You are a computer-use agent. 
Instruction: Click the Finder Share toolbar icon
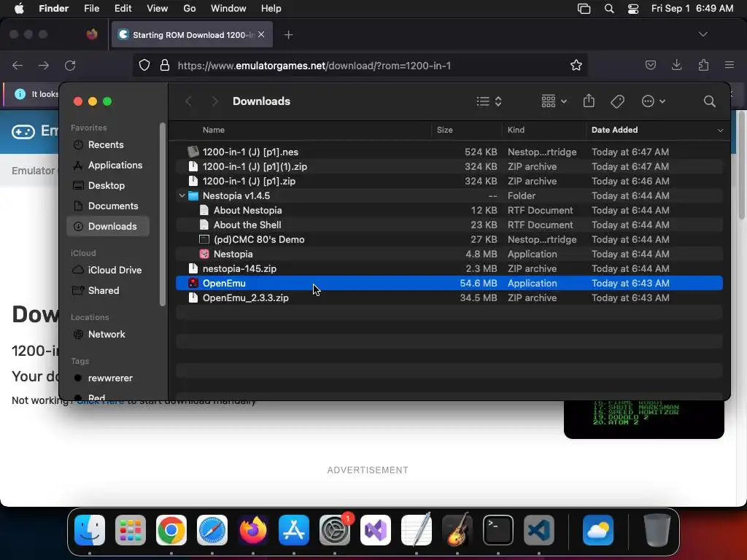[589, 101]
